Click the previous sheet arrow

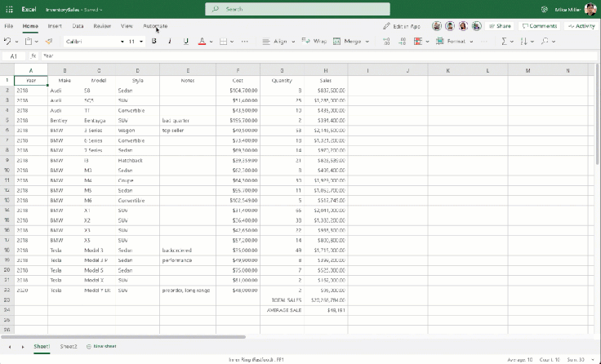click(10, 347)
